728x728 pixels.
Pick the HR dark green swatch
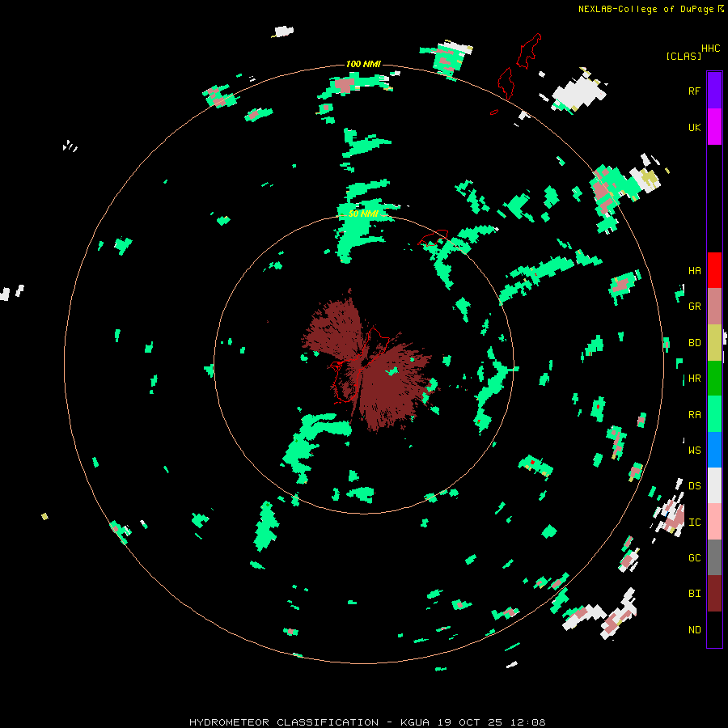[x=714, y=379]
